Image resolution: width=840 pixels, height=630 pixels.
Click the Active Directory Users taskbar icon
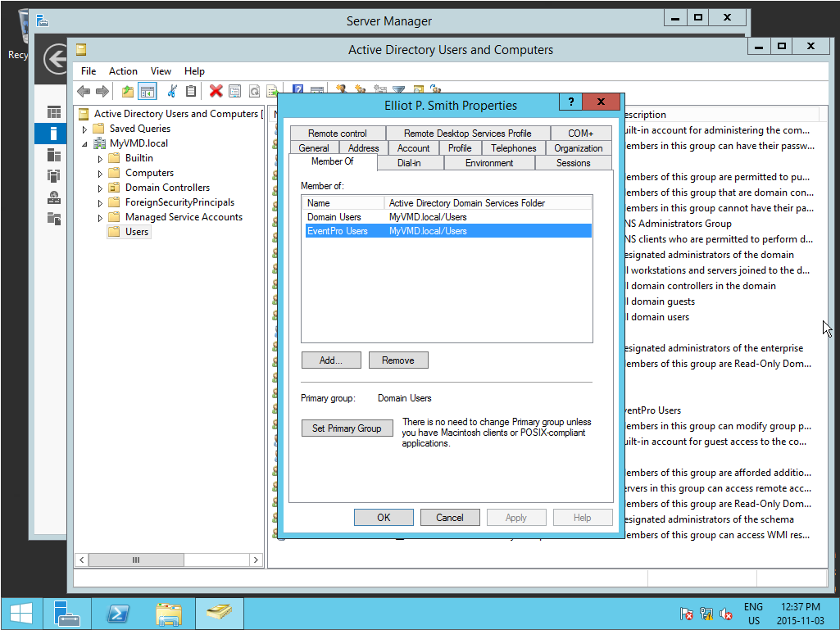(220, 614)
